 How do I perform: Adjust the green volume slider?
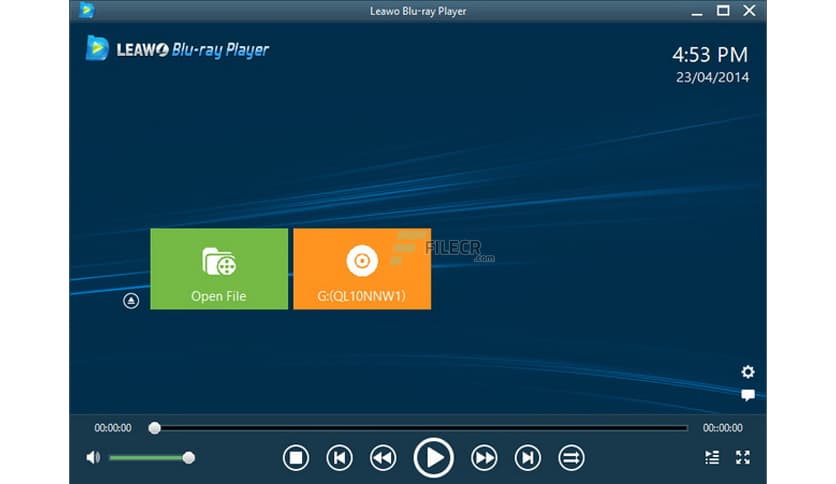click(151, 457)
